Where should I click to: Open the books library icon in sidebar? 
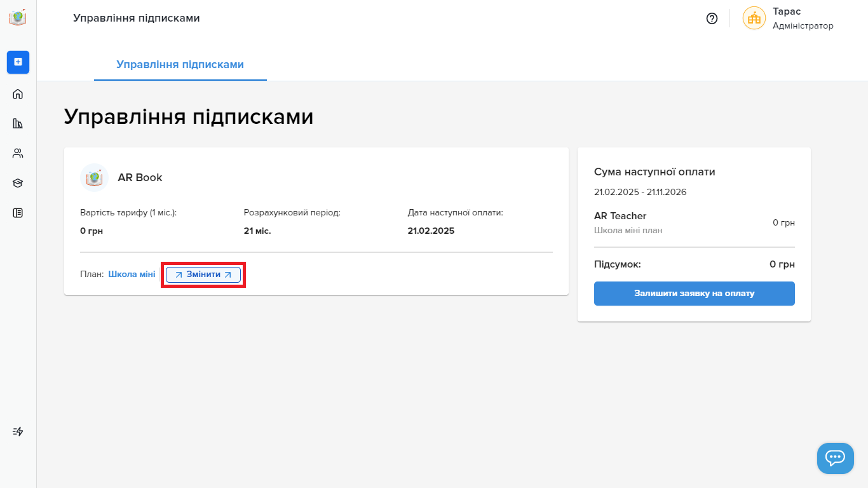click(18, 123)
